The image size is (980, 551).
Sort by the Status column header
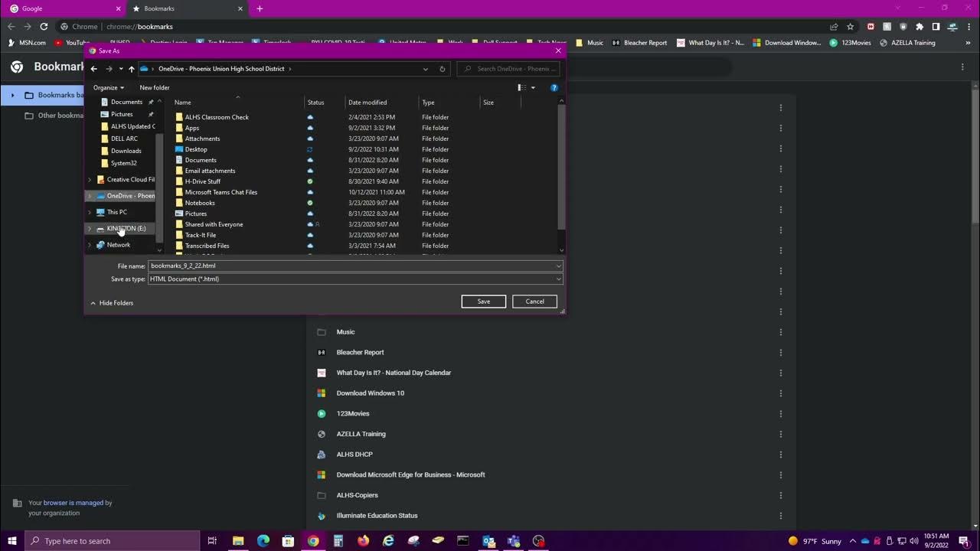point(324,103)
